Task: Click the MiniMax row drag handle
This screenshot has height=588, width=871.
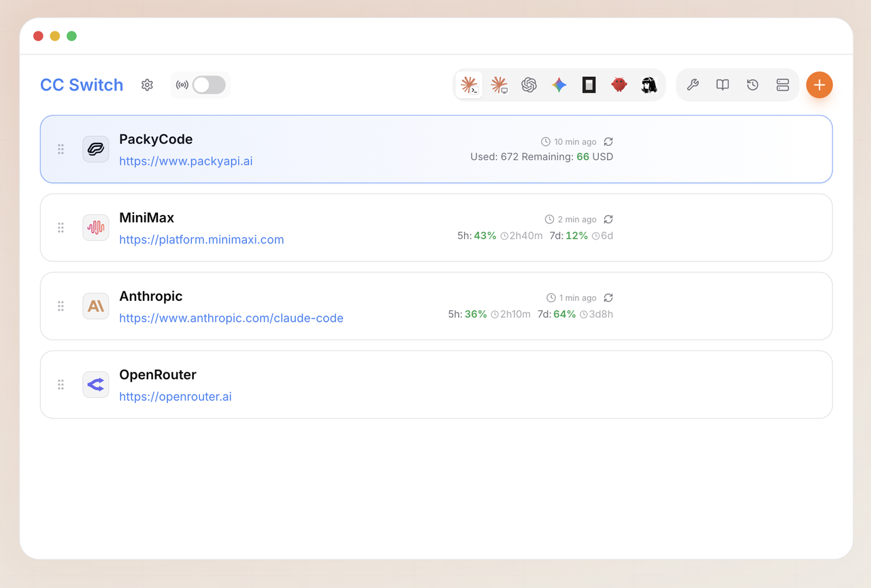Action: click(x=61, y=227)
